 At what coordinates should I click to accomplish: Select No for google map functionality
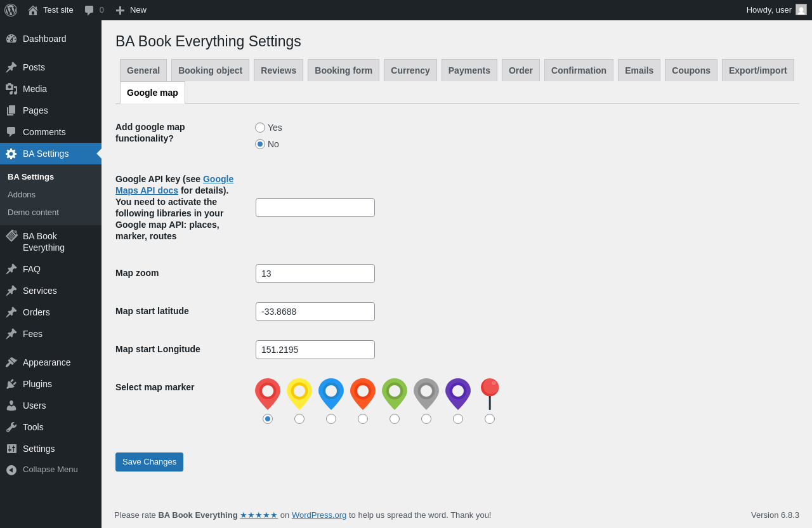(260, 144)
